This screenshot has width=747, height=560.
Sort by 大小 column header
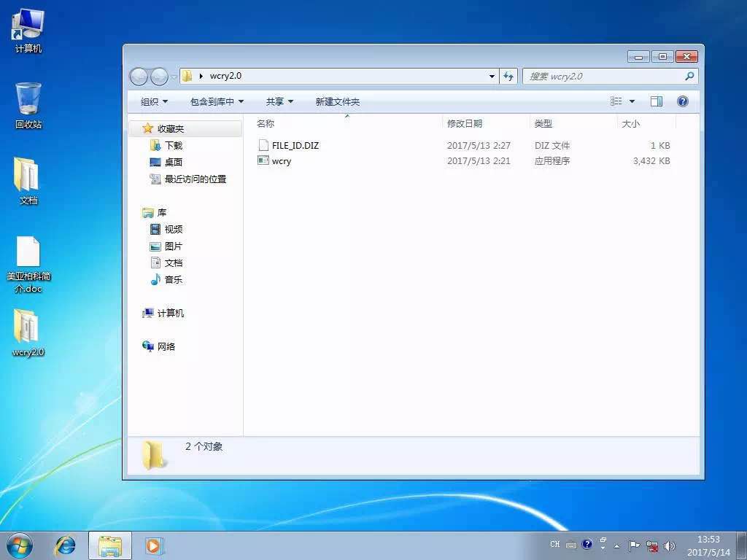(630, 124)
